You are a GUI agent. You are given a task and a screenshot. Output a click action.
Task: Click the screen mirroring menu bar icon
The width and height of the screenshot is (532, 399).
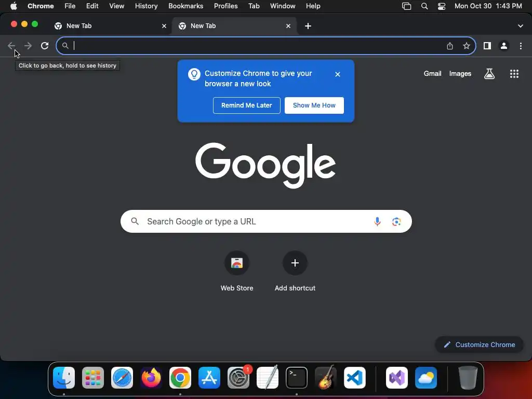pyautogui.click(x=406, y=6)
